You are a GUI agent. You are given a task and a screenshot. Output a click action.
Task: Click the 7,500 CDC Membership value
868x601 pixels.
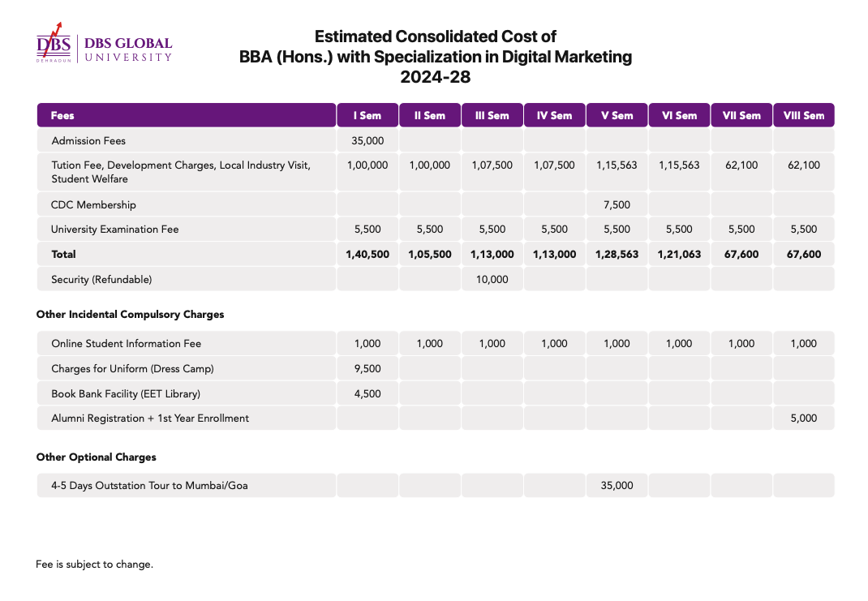(617, 204)
